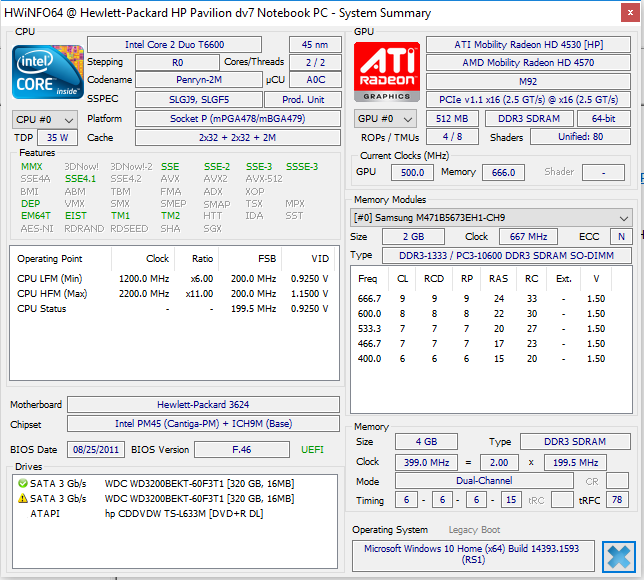Select the CPU LFM (Min) row

click(x=173, y=279)
